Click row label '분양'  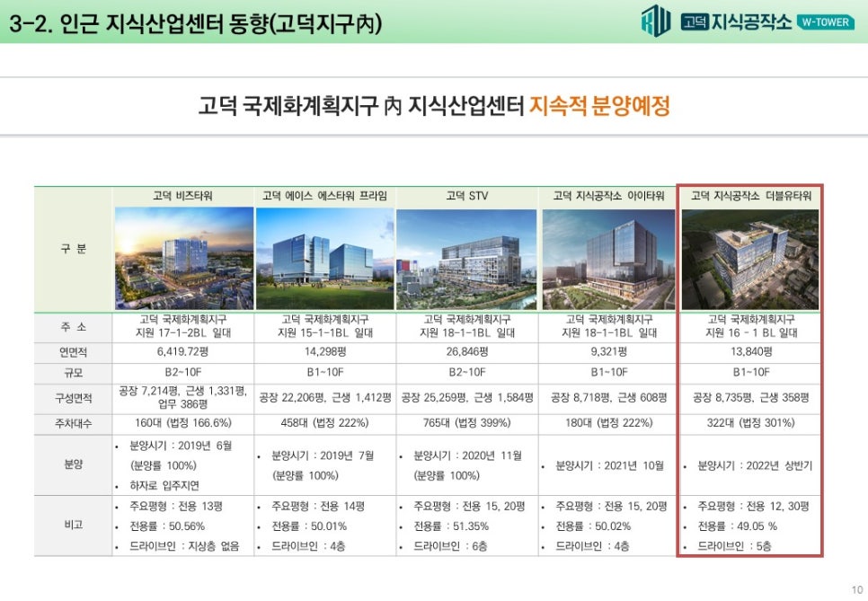(x=73, y=464)
